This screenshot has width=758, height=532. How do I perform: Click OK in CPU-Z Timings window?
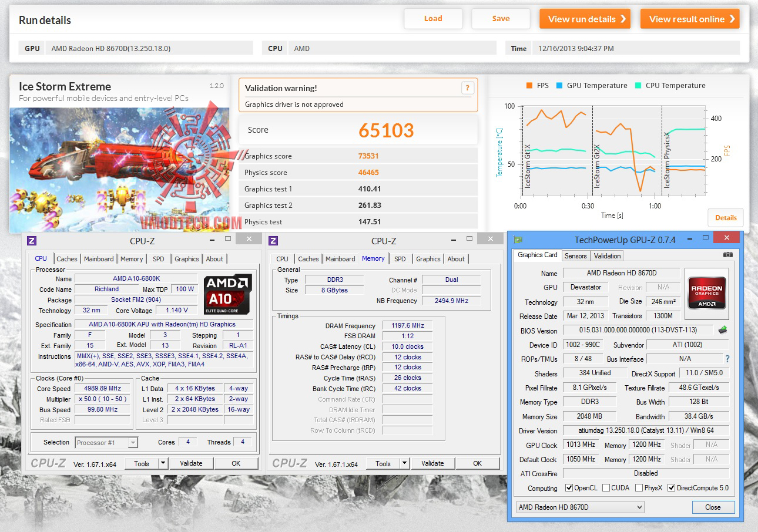478,464
